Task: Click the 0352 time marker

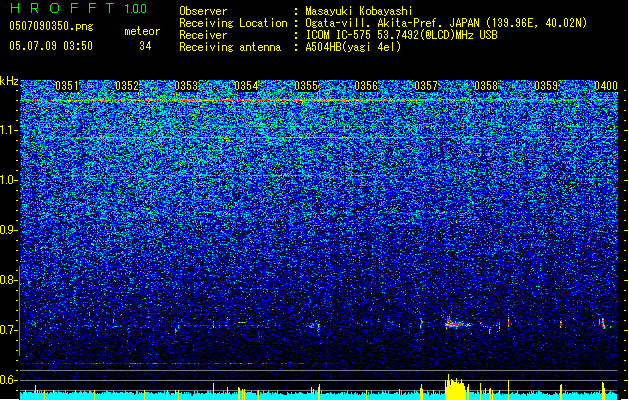Action: coord(127,86)
